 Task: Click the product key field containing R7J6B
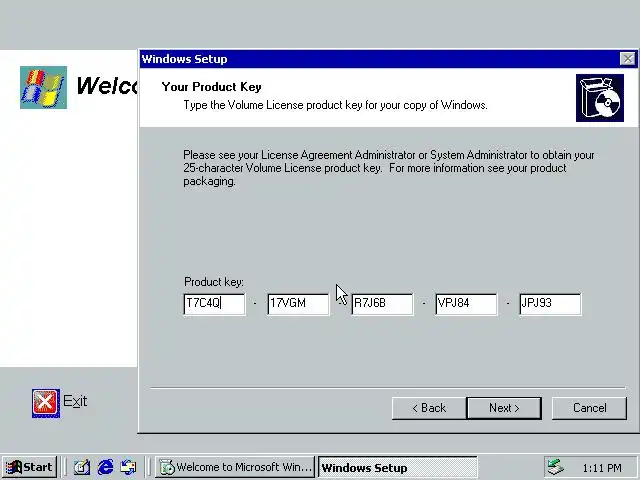pyautogui.click(x=382, y=304)
